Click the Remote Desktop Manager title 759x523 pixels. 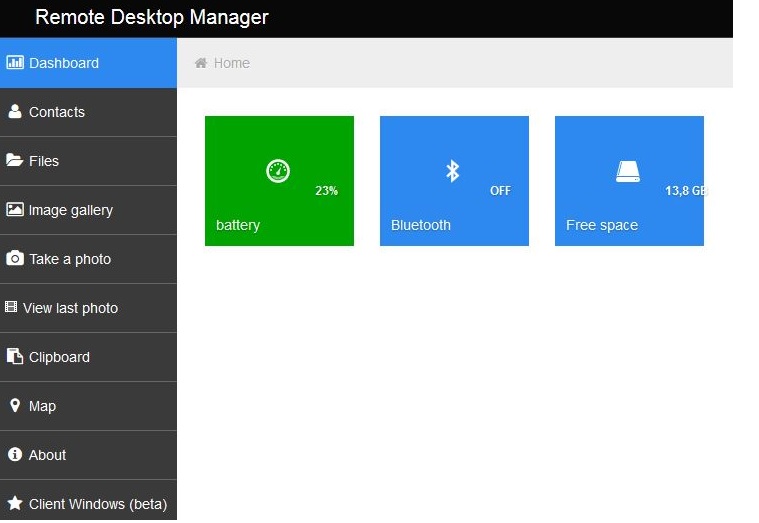[x=152, y=17]
